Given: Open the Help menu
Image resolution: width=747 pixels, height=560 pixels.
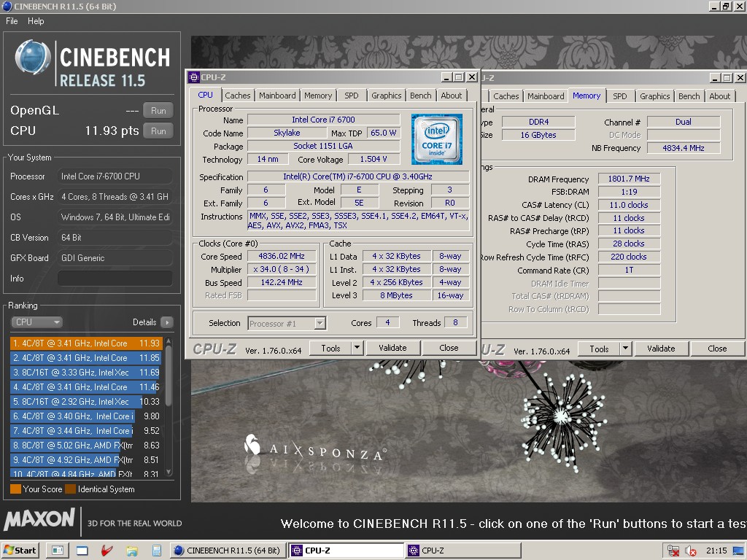Looking at the screenshot, I should point(36,21).
